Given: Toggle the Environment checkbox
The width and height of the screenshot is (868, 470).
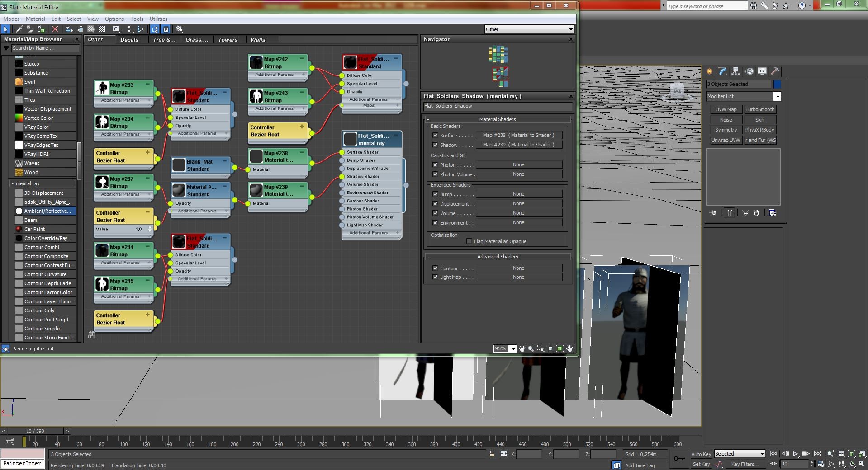Looking at the screenshot, I should [x=435, y=222].
